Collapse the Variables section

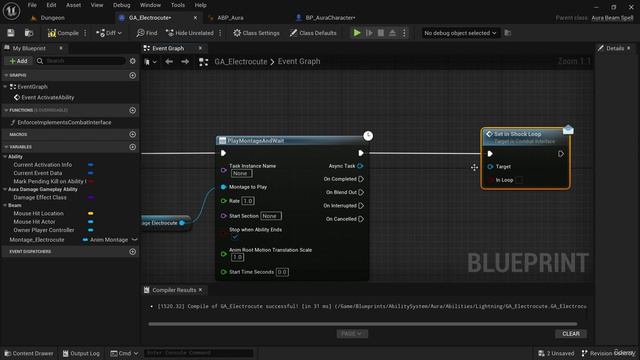(x=6, y=147)
